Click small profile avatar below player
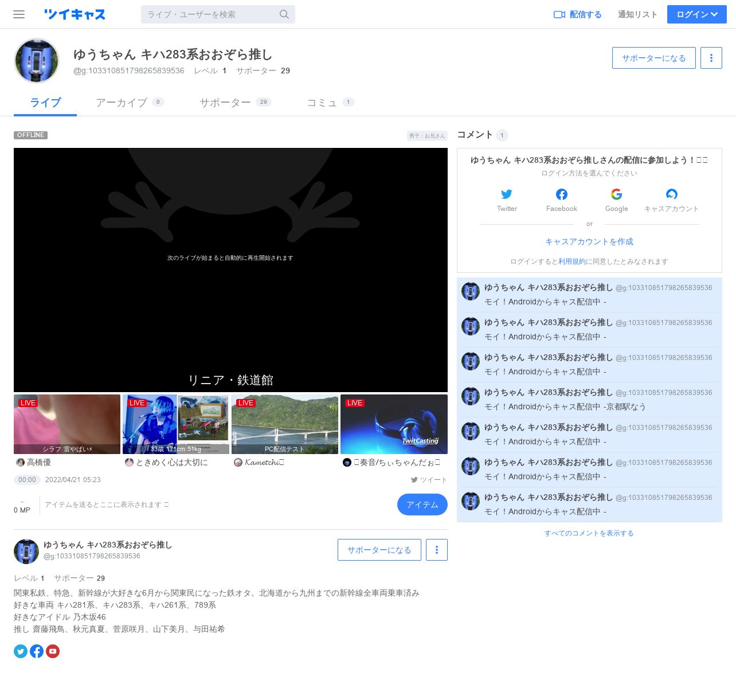This screenshot has height=700, width=736. (26, 552)
